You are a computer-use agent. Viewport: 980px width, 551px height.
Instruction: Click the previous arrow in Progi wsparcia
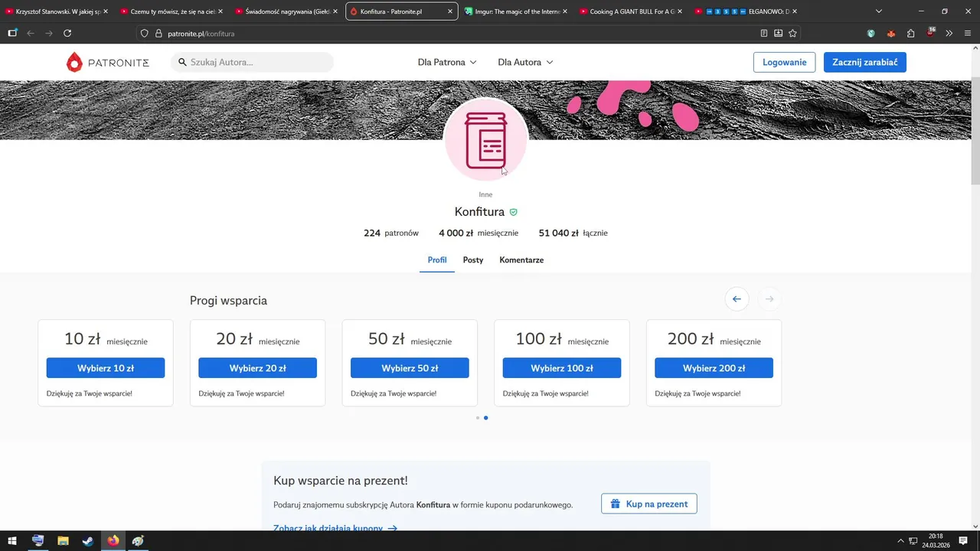click(x=737, y=299)
